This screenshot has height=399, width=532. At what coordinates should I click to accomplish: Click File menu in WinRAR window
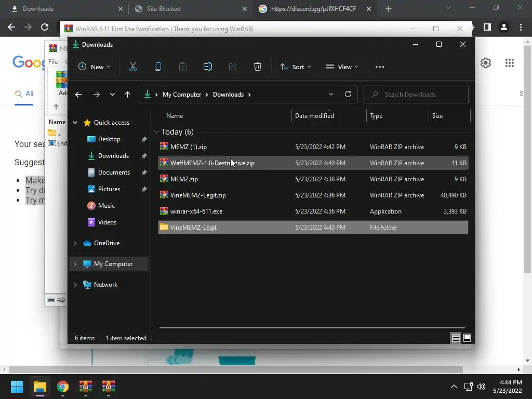click(53, 62)
